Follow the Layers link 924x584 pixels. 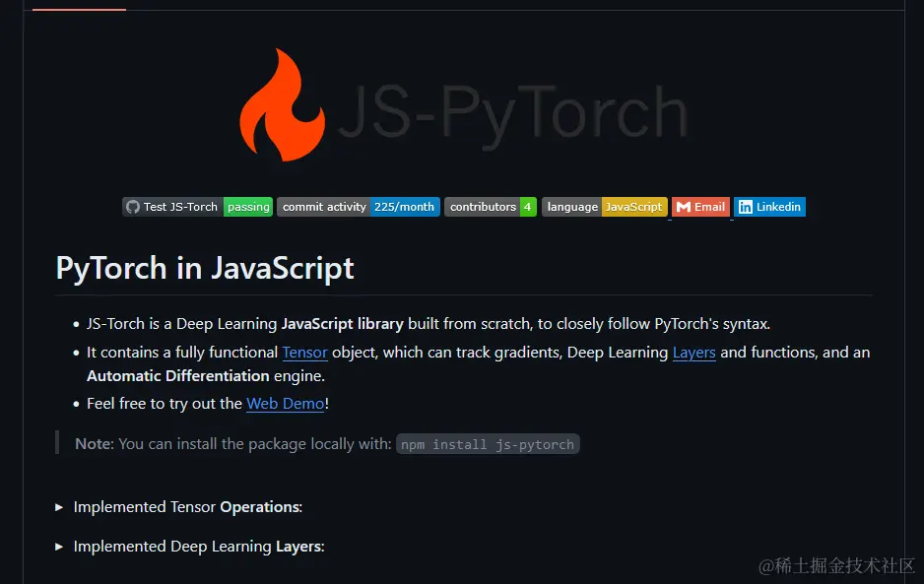(x=694, y=353)
